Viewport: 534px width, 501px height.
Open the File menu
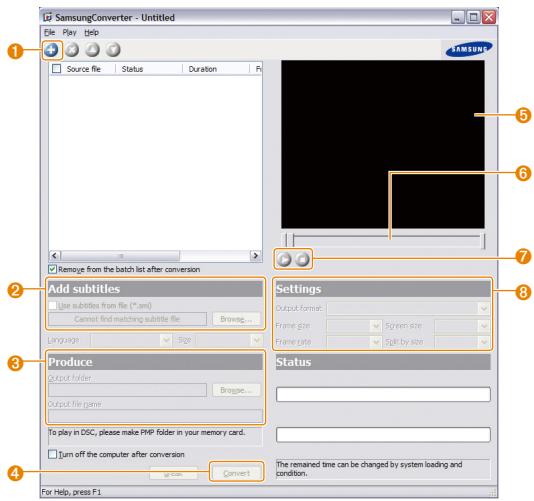(x=49, y=32)
